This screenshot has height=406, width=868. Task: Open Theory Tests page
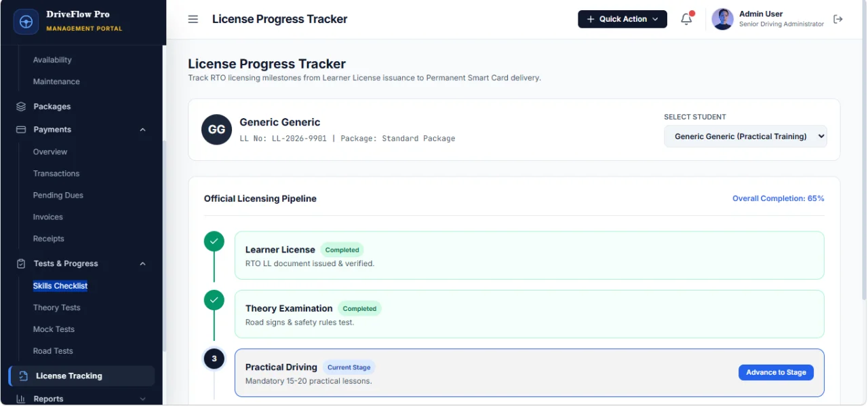pos(57,308)
